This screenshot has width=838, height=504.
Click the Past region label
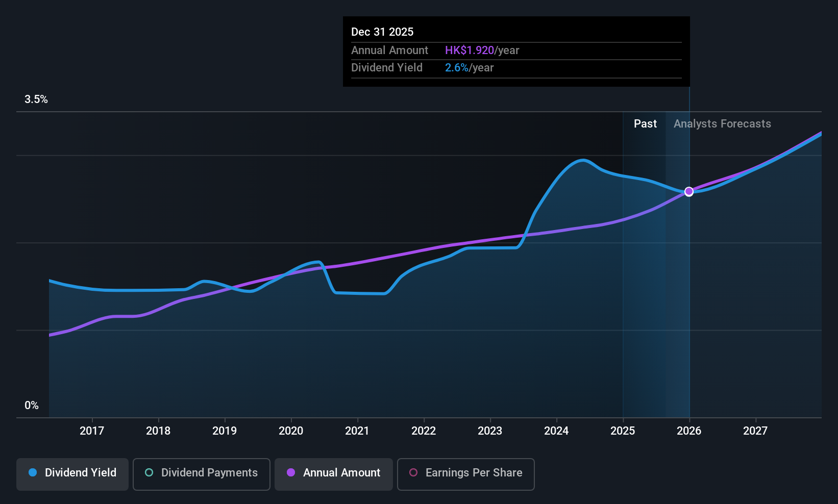point(645,124)
